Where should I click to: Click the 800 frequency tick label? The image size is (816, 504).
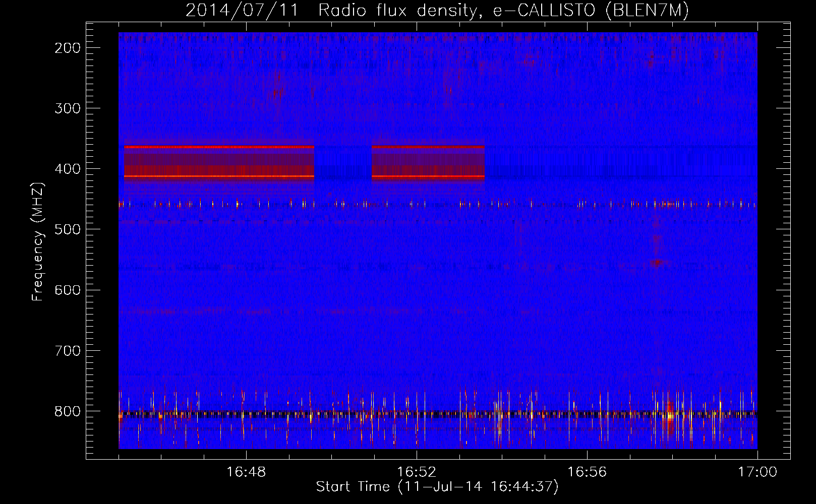pos(67,411)
